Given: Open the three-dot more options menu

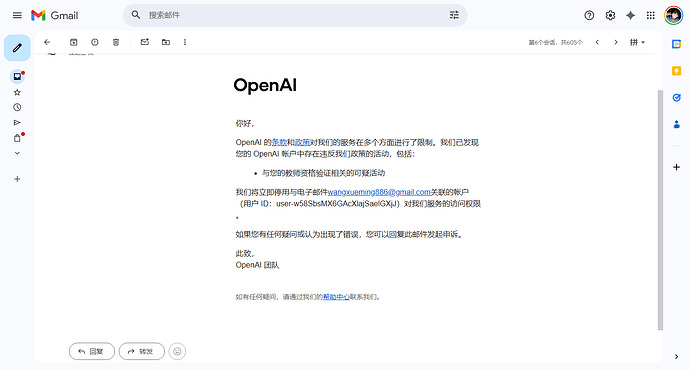Looking at the screenshot, I should [185, 42].
